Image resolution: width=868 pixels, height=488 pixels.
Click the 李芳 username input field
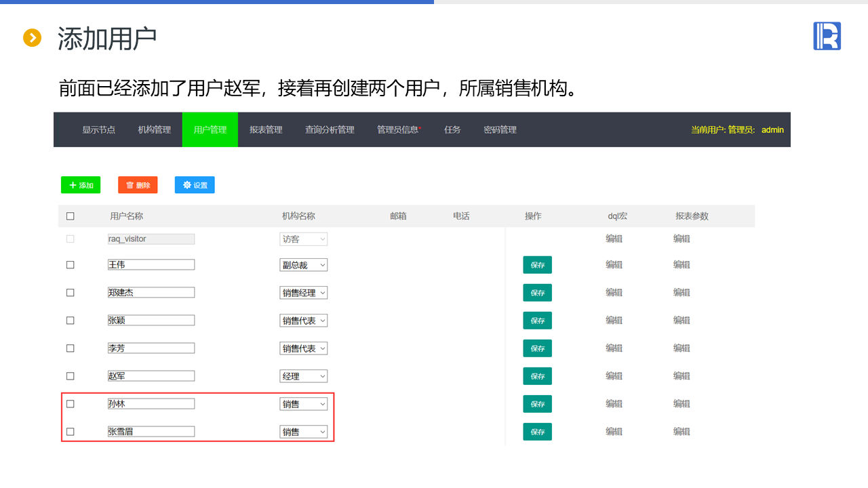coord(151,348)
